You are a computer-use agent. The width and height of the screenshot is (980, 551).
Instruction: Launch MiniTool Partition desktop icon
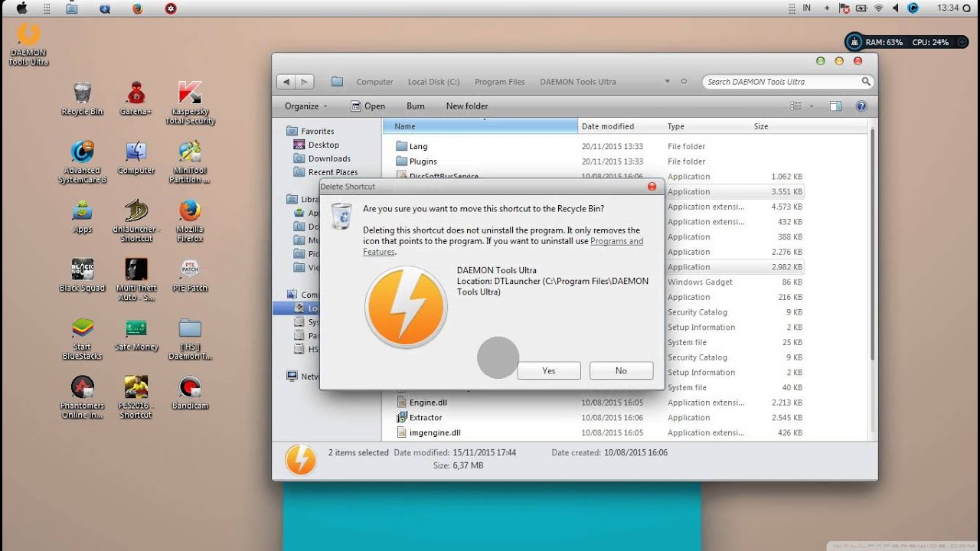click(x=190, y=162)
